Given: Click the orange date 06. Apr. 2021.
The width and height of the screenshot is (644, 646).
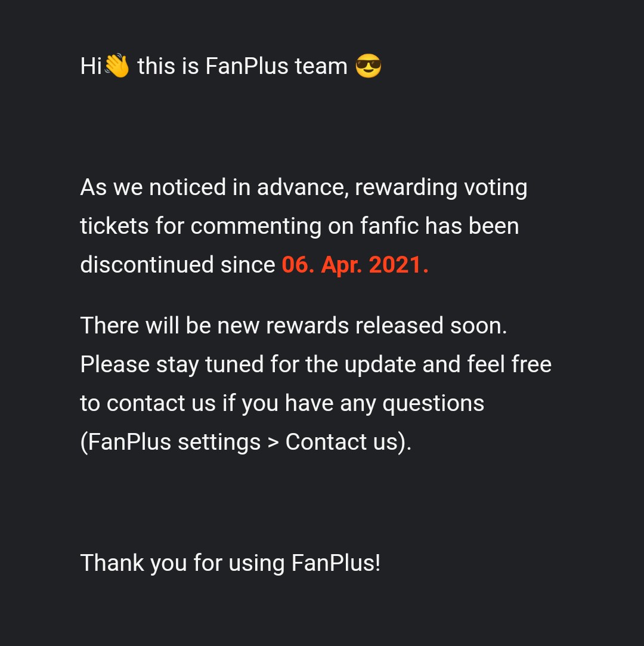Looking at the screenshot, I should [355, 265].
